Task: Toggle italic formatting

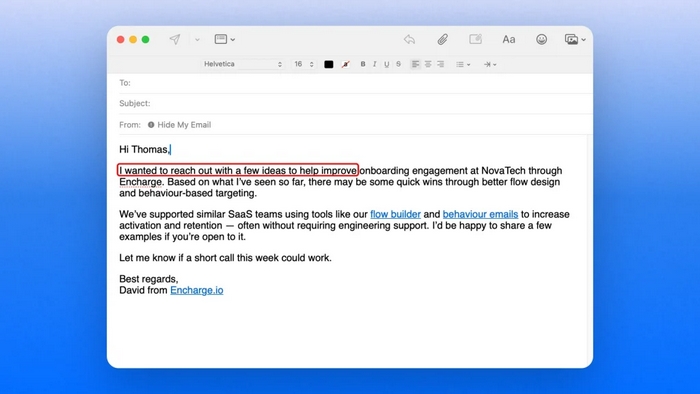Action: [375, 64]
